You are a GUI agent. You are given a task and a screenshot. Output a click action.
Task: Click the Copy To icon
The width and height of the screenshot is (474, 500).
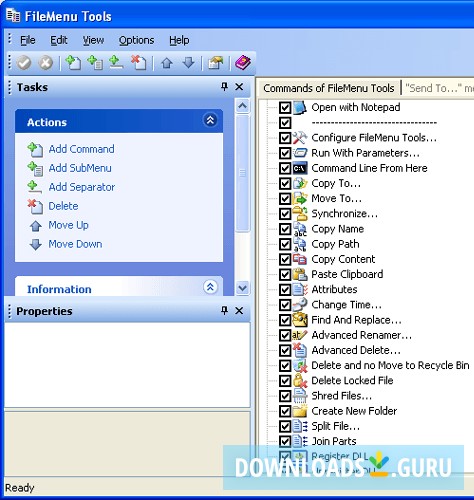300,183
